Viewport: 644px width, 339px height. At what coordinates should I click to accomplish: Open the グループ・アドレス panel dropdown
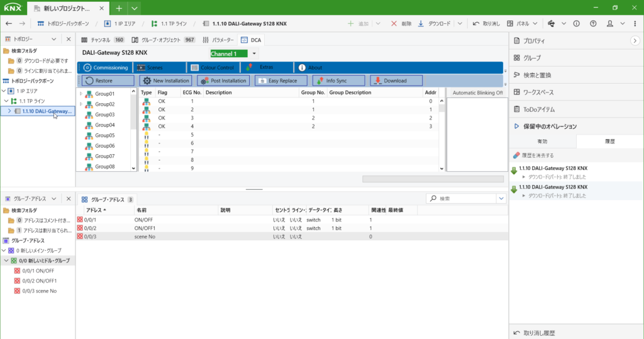[54, 199]
